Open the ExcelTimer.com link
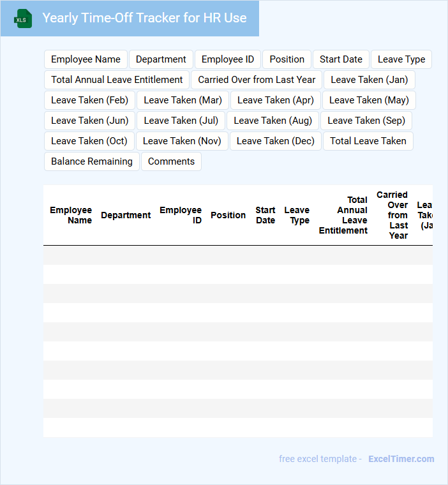Image resolution: width=448 pixels, height=485 pixels. pos(401,459)
